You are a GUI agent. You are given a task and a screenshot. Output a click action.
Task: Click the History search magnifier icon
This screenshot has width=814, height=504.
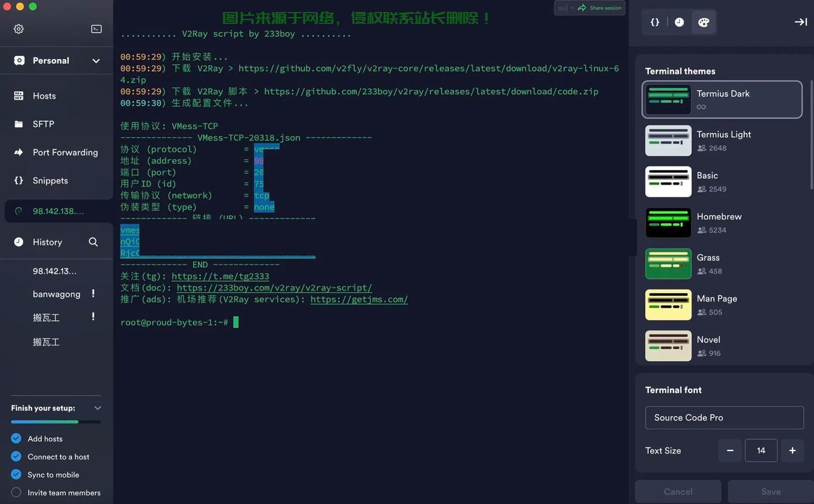coord(93,242)
